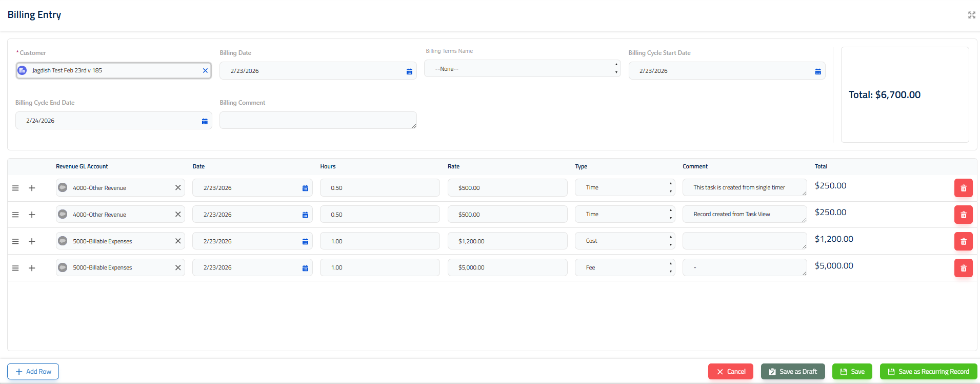Grab drag handle of first row
This screenshot has width=980, height=384.
[x=15, y=188]
